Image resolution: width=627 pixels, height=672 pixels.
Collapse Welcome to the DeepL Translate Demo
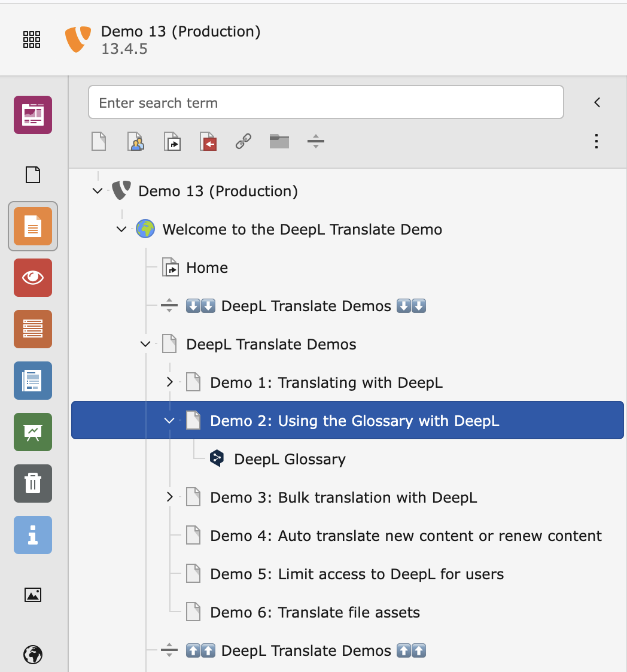point(121,229)
